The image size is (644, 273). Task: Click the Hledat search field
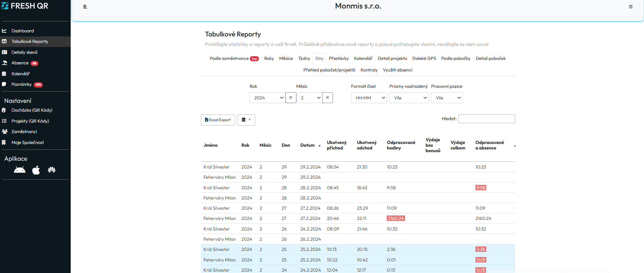[x=486, y=119]
